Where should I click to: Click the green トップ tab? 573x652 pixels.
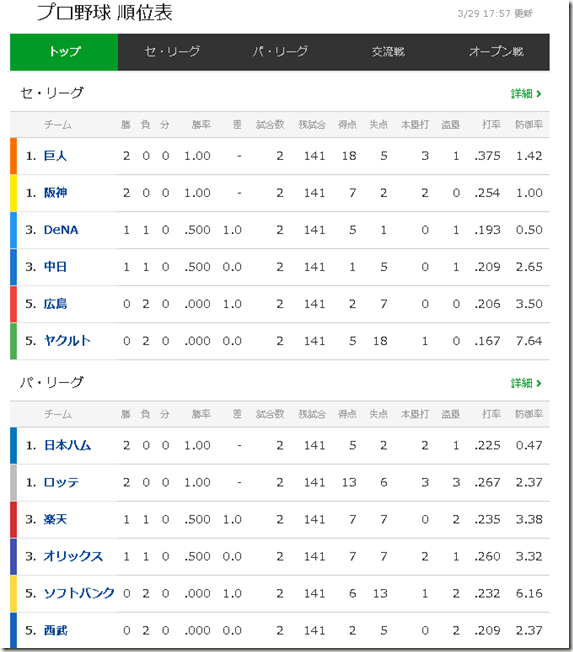(64, 52)
